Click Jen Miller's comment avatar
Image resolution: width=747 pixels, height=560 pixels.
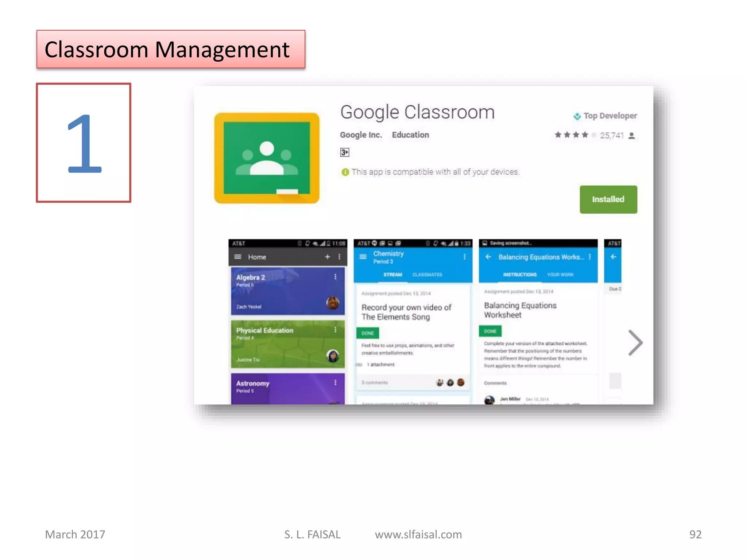pyautogui.click(x=489, y=400)
